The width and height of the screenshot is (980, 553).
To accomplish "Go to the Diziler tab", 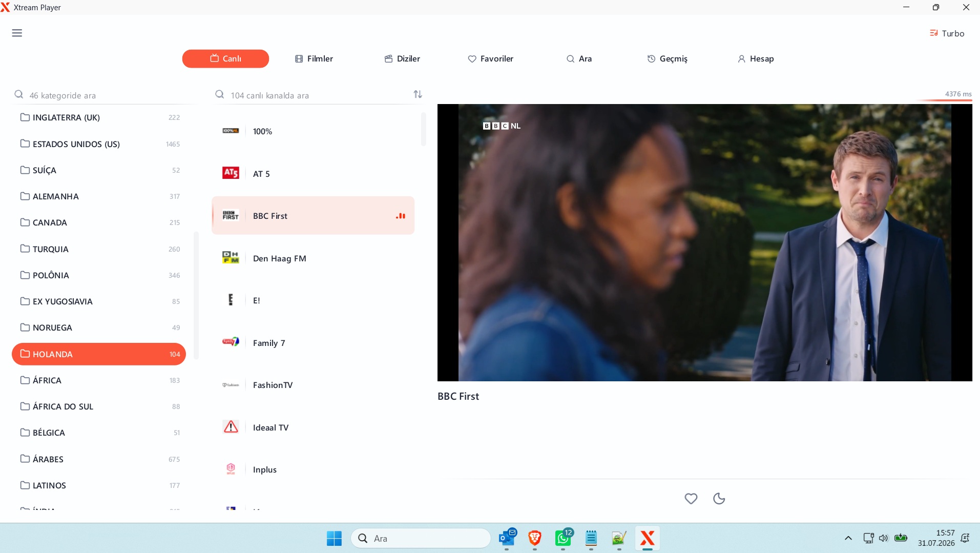I will (402, 59).
